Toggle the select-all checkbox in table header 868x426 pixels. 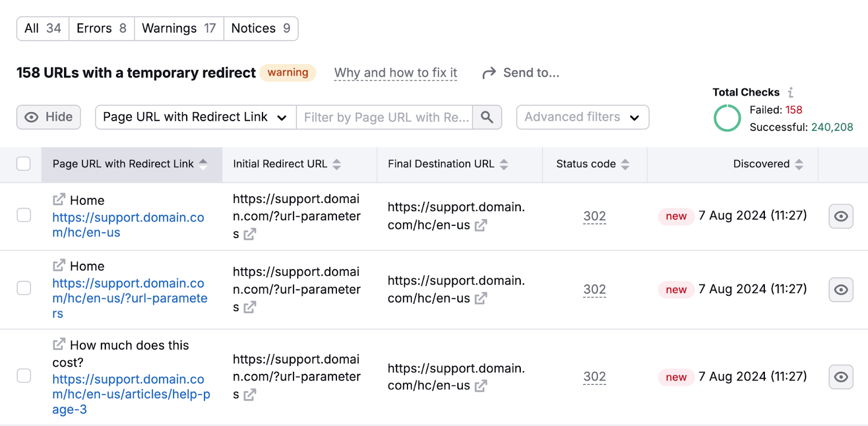tap(23, 163)
